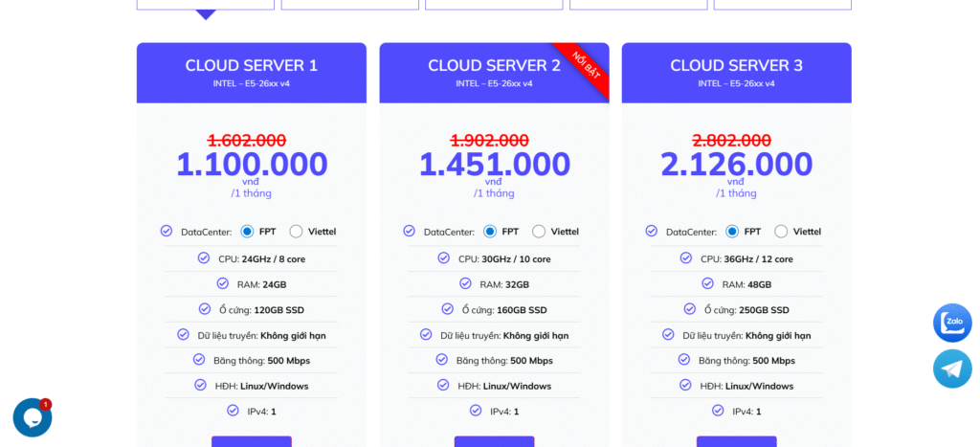Select FPT datacenter for Cloud Server 2

pos(490,232)
